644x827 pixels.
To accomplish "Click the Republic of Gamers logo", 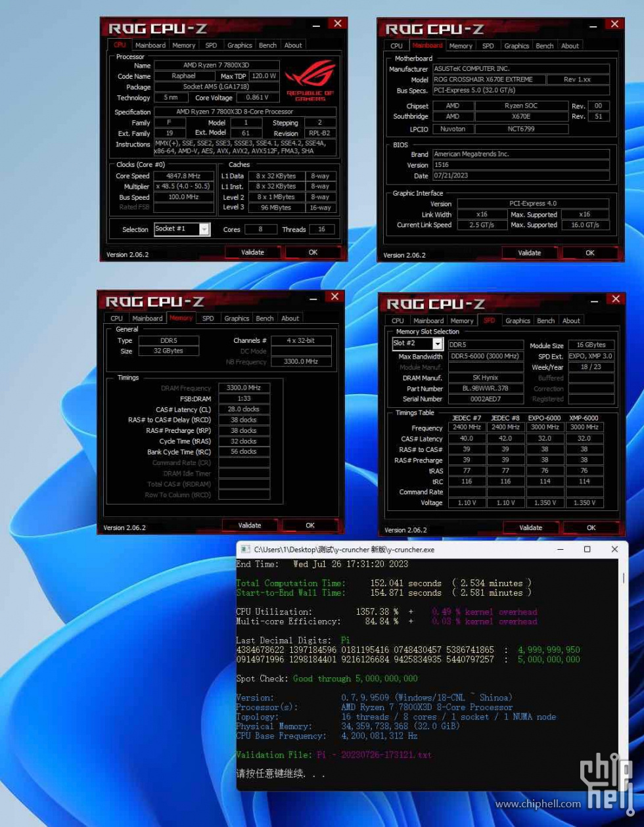I will click(310, 80).
